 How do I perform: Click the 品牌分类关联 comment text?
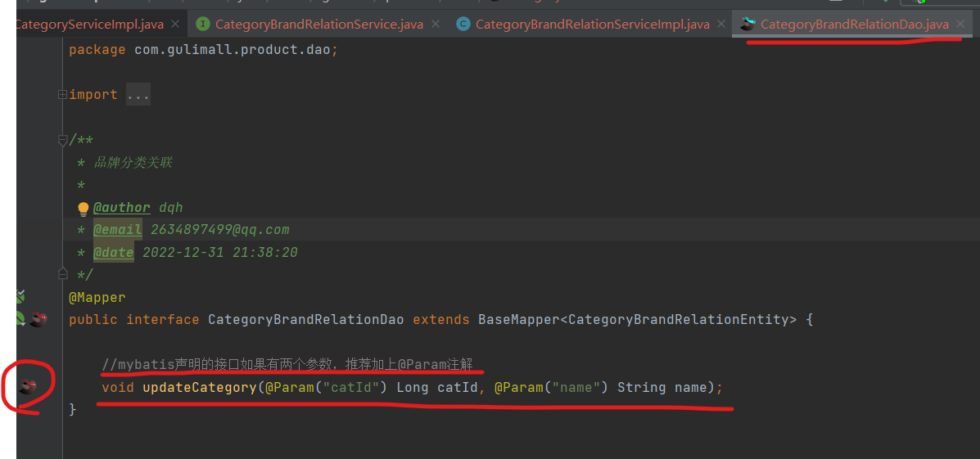pyautogui.click(x=133, y=163)
